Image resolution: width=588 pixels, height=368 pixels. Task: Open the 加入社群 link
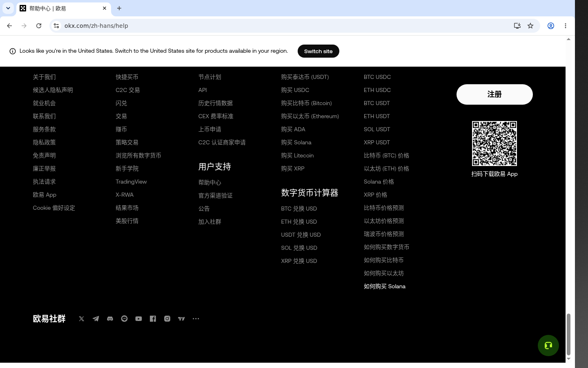pos(210,222)
